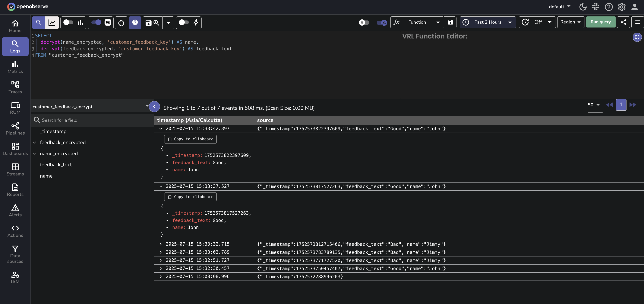Open the 50 results per page selector

point(594,105)
